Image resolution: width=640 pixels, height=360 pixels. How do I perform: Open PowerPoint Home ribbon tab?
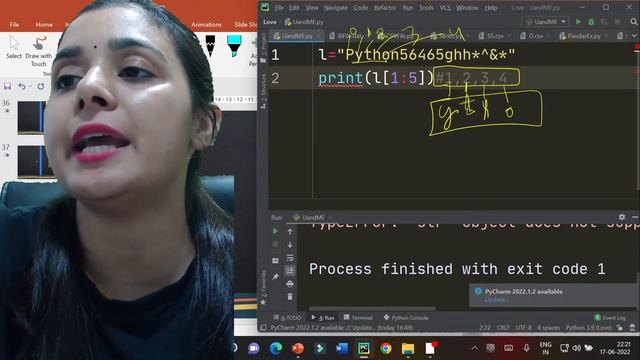click(44, 25)
